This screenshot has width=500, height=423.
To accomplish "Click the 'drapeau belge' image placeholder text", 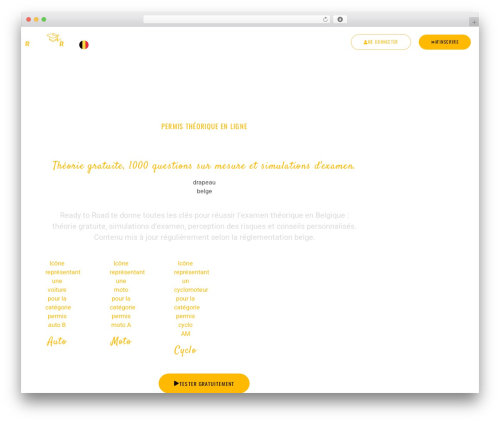I will click(x=204, y=187).
